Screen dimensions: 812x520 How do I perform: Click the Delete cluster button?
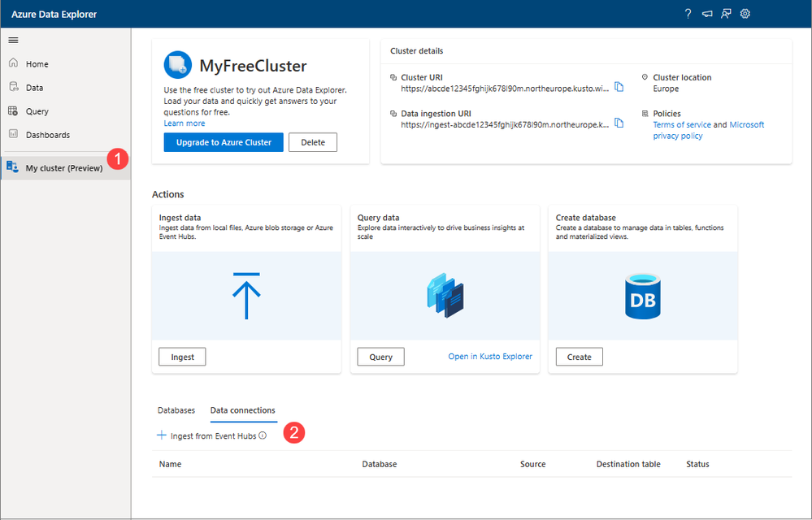[x=313, y=142]
